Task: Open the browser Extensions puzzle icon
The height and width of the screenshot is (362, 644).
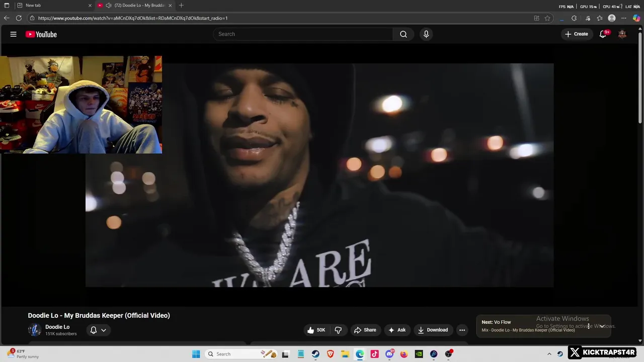Action: coord(574,18)
